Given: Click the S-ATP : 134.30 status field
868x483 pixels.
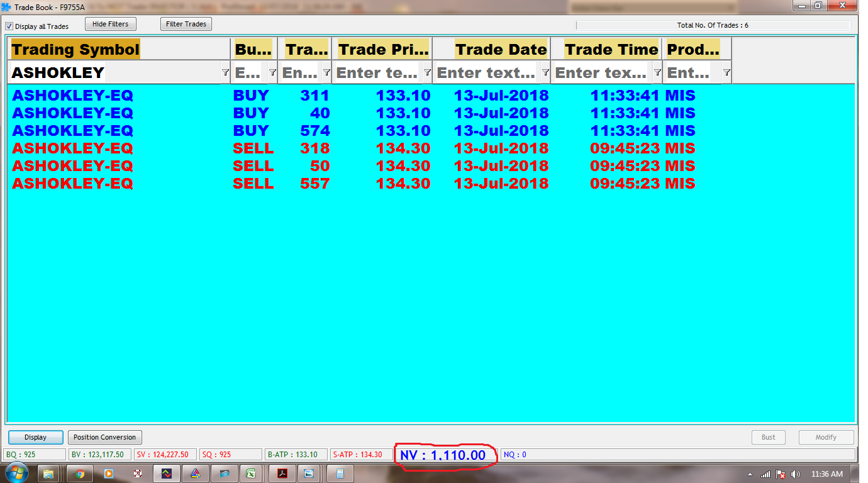Looking at the screenshot, I should [361, 454].
